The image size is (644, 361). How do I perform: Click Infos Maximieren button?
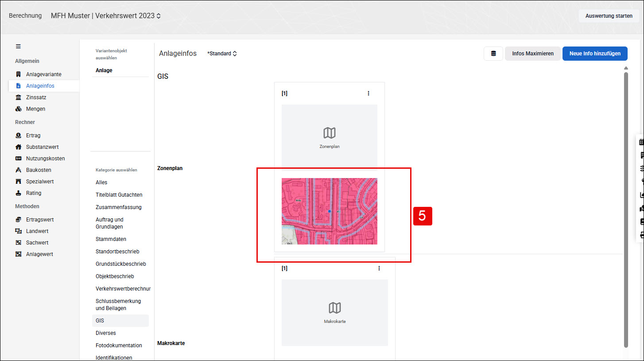click(533, 54)
